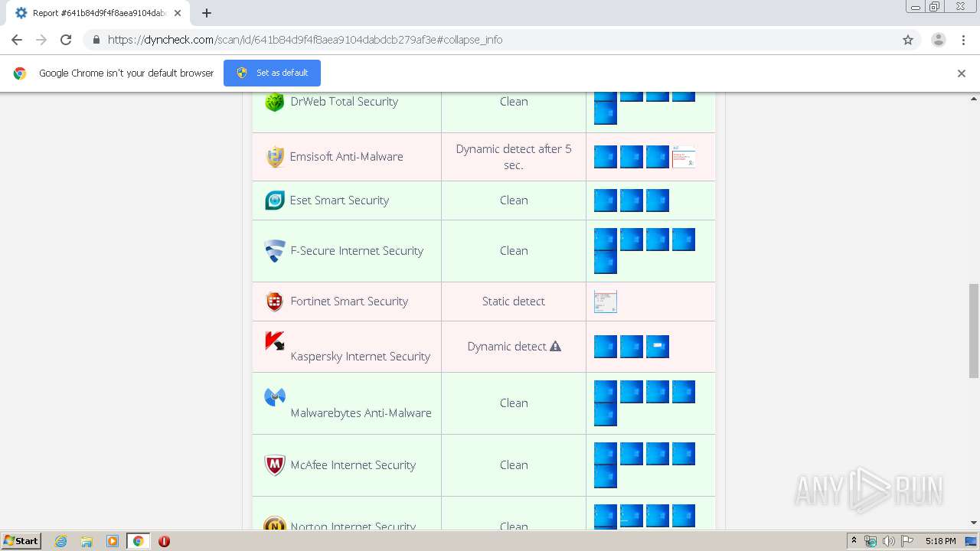This screenshot has width=980, height=551.
Task: Click the 5:18 PM taskbar clock
Action: (x=940, y=541)
